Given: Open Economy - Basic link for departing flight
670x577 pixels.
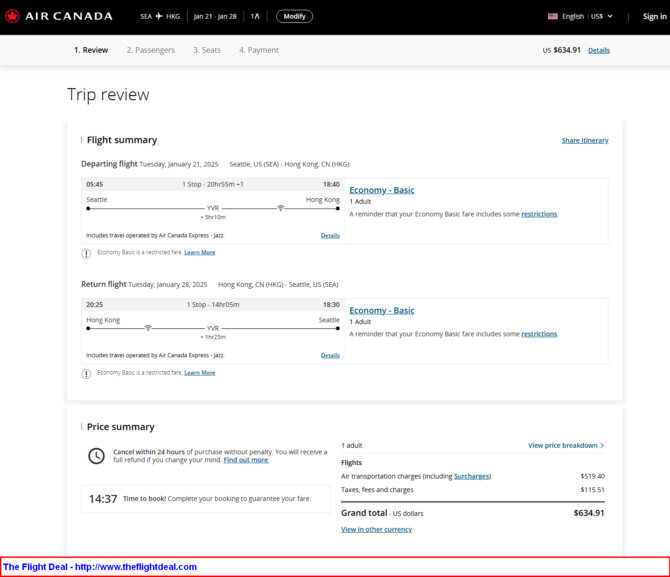Looking at the screenshot, I should (x=382, y=190).
